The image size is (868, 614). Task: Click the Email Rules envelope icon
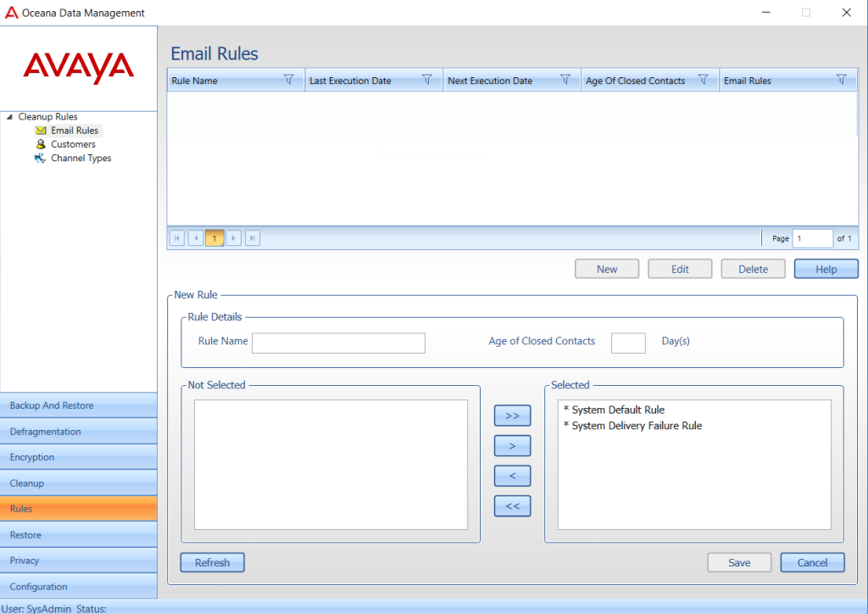[41, 131]
